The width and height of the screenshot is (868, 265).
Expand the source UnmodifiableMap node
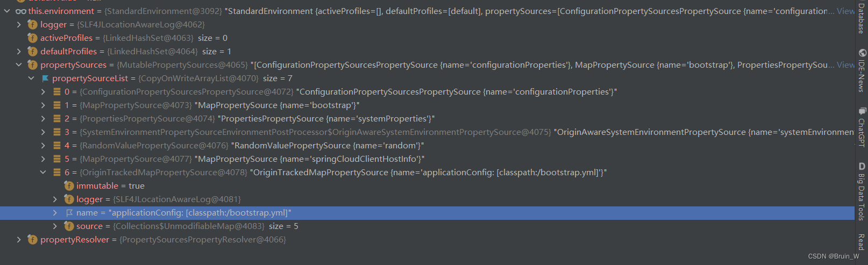click(x=55, y=226)
